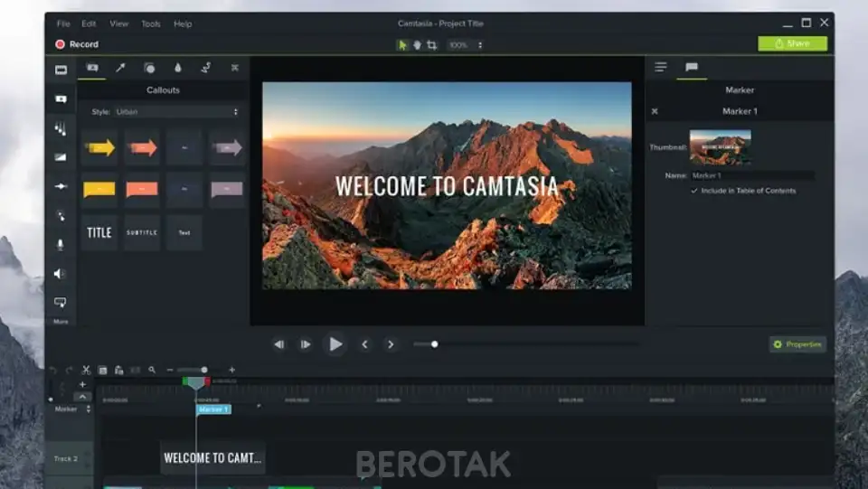Image resolution: width=868 pixels, height=489 pixels.
Task: Pick the gray arrow callout
Action: click(x=227, y=147)
